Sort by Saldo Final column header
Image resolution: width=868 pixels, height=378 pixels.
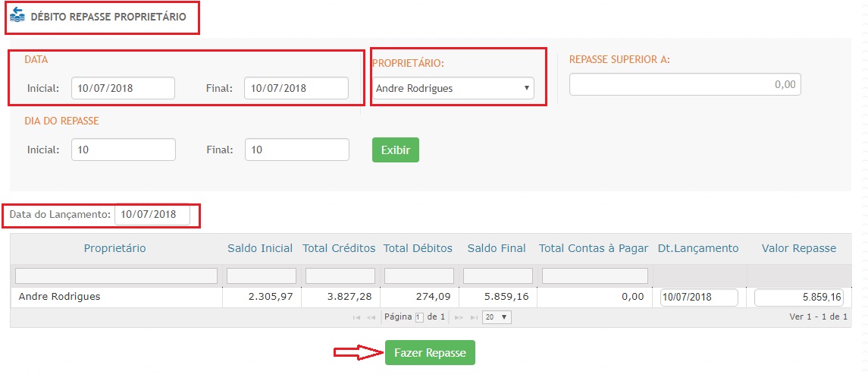pos(497,248)
